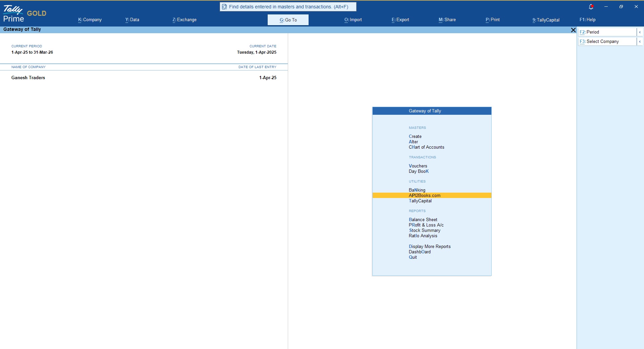The width and height of the screenshot is (644, 349).
Task: Open the Ganesh Traders company entry
Action: (28, 78)
